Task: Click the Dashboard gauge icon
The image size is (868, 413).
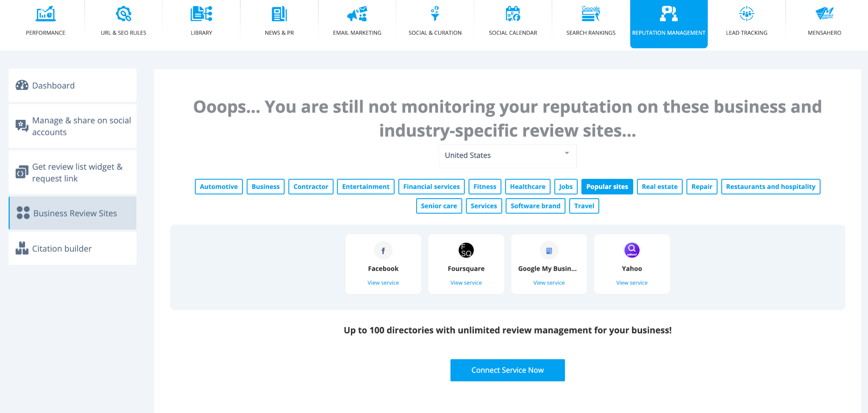Action: pyautogui.click(x=22, y=85)
